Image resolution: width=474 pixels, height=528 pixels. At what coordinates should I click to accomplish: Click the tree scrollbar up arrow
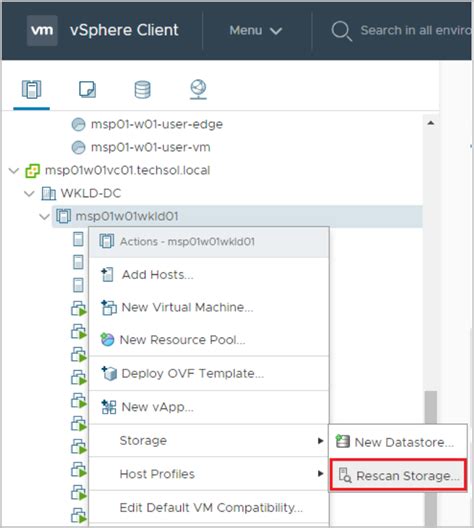[x=431, y=123]
